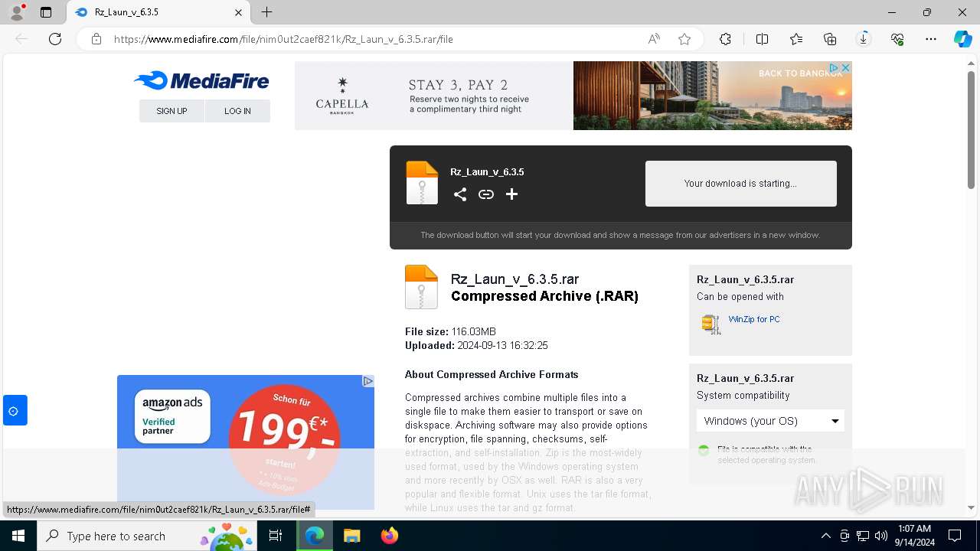Show hidden system tray icons

click(825, 536)
